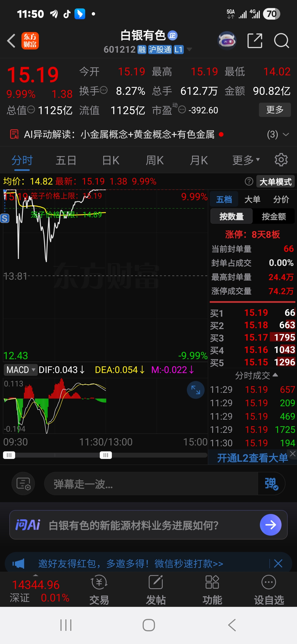This screenshot has height=644, width=297.
Task: Switch to 分时 chart tab
Action: coord(22,160)
